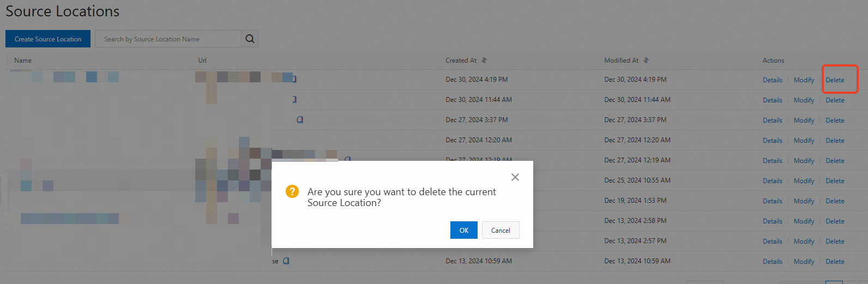Image resolution: width=868 pixels, height=284 pixels.
Task: Close the delete confirmation dialog with X
Action: [x=515, y=177]
